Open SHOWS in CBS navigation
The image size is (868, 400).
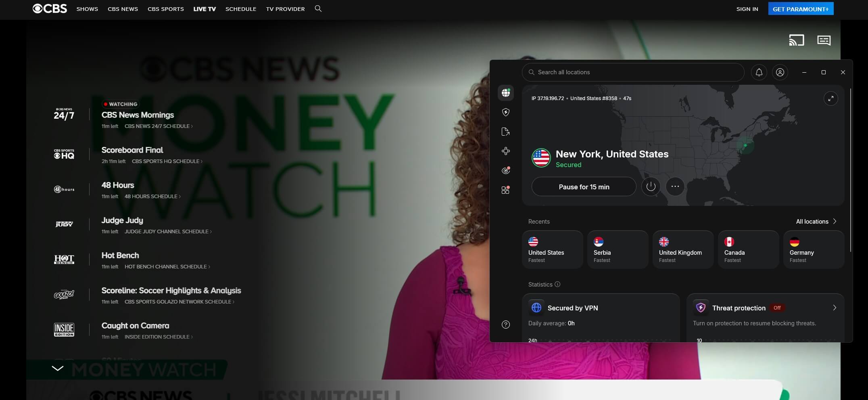pyautogui.click(x=87, y=9)
